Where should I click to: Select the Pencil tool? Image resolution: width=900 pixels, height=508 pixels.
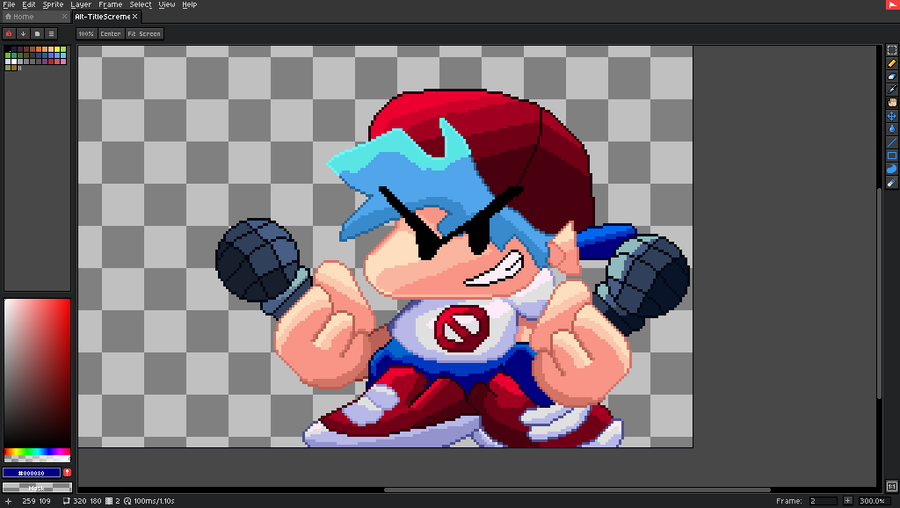coord(891,63)
